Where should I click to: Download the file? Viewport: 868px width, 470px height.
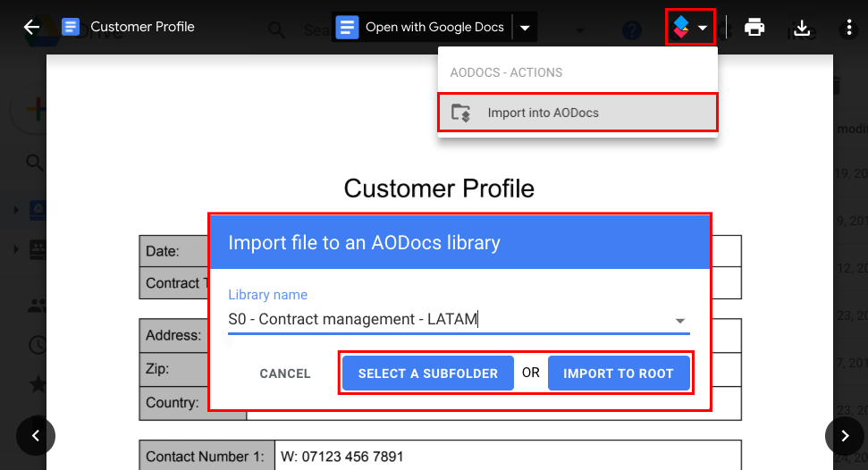coord(802,28)
